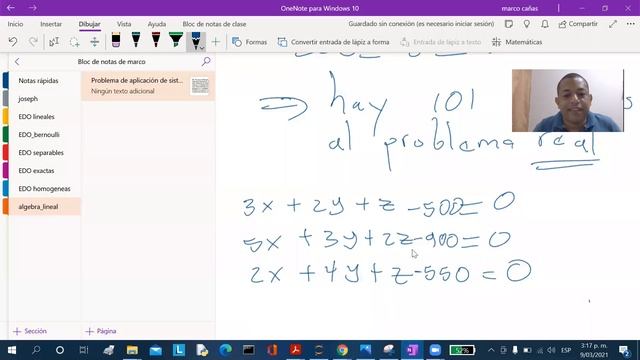Open the EDO lineales section
Viewport: 640px width, 360px height.
tap(44, 117)
